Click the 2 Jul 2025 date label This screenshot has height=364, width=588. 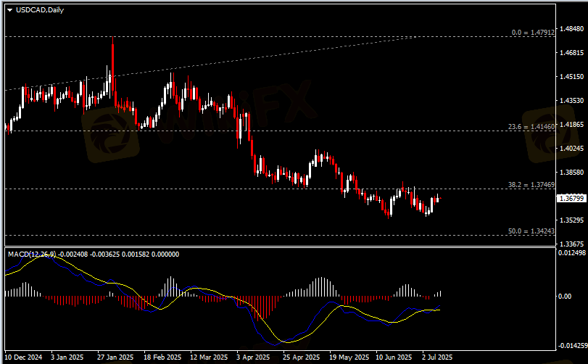(437, 357)
